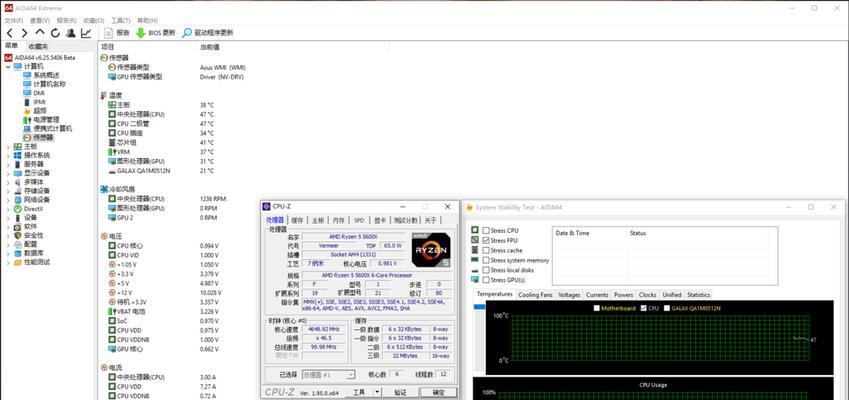Click the 1236 RPM CPU fan value

click(212, 199)
